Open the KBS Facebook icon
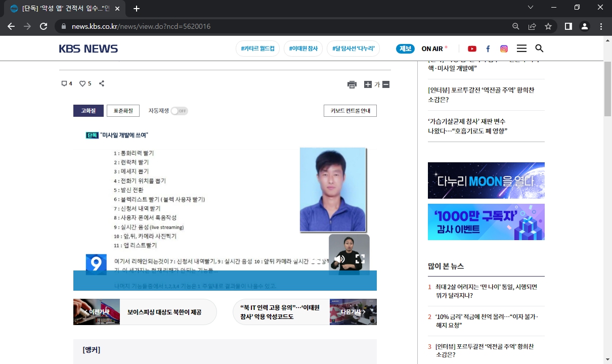Viewport: 612px width, 364px height. pyautogui.click(x=488, y=49)
